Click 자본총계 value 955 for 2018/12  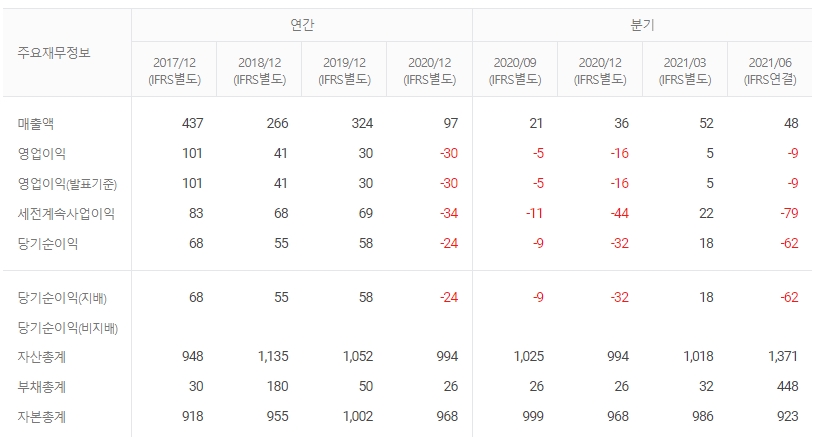(277, 416)
